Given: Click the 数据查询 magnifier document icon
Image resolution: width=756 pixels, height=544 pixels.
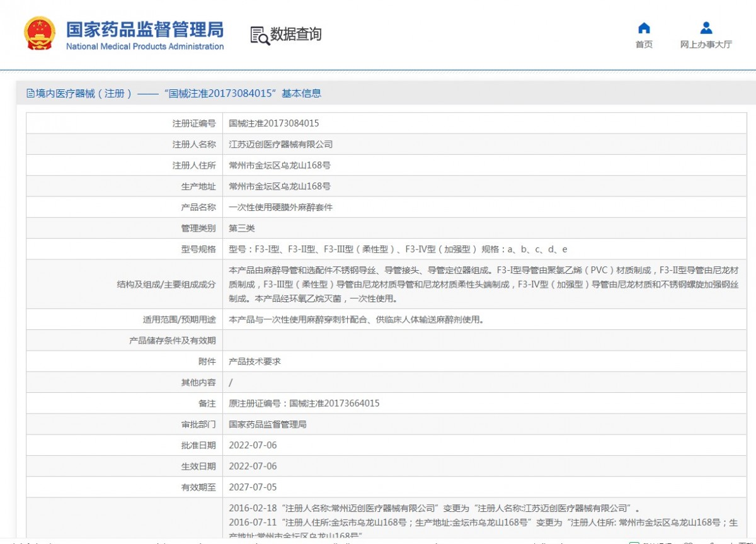Looking at the screenshot, I should pyautogui.click(x=260, y=35).
